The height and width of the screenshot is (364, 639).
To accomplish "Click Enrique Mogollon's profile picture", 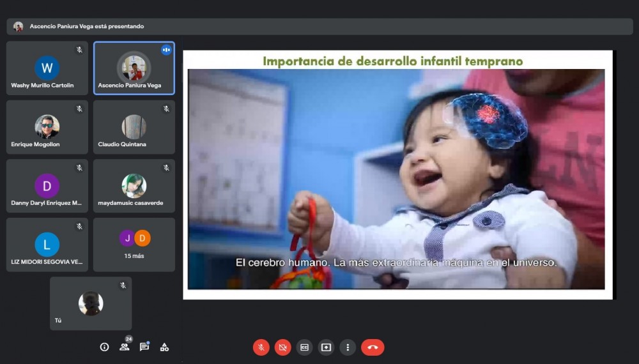I will (x=47, y=126).
